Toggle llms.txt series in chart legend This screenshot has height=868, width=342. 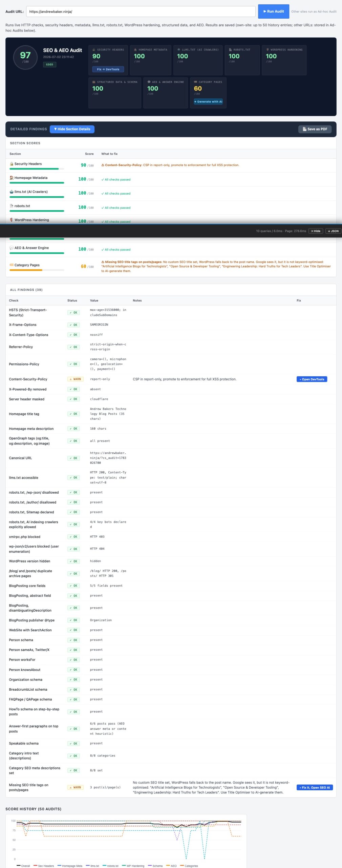pos(92,866)
